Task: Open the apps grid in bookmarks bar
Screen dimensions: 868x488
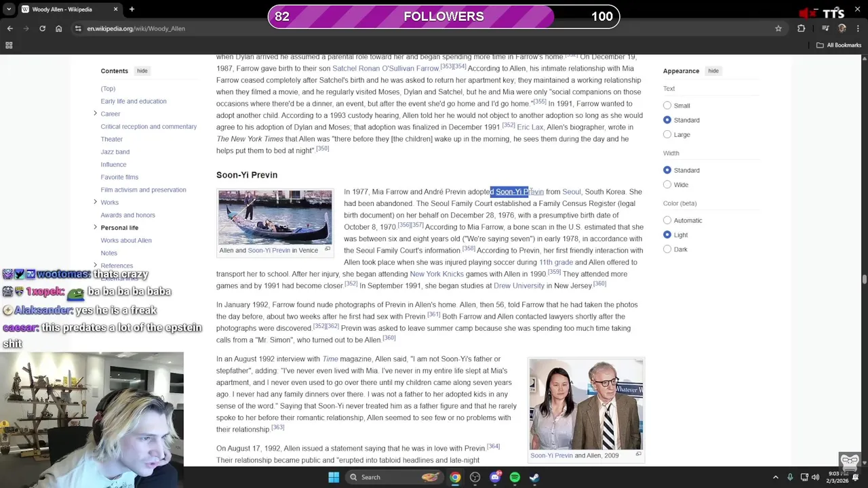Action: [9, 45]
